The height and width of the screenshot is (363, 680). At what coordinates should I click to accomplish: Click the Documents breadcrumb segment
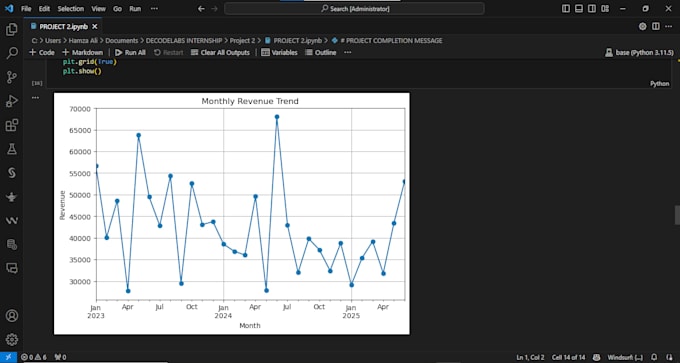point(122,40)
